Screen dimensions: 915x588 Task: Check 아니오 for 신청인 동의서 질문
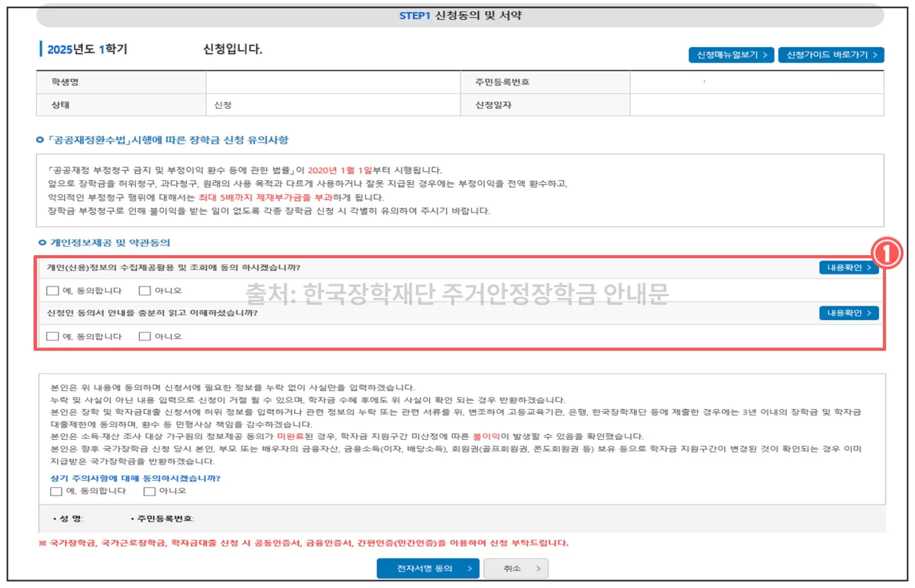tap(144, 336)
